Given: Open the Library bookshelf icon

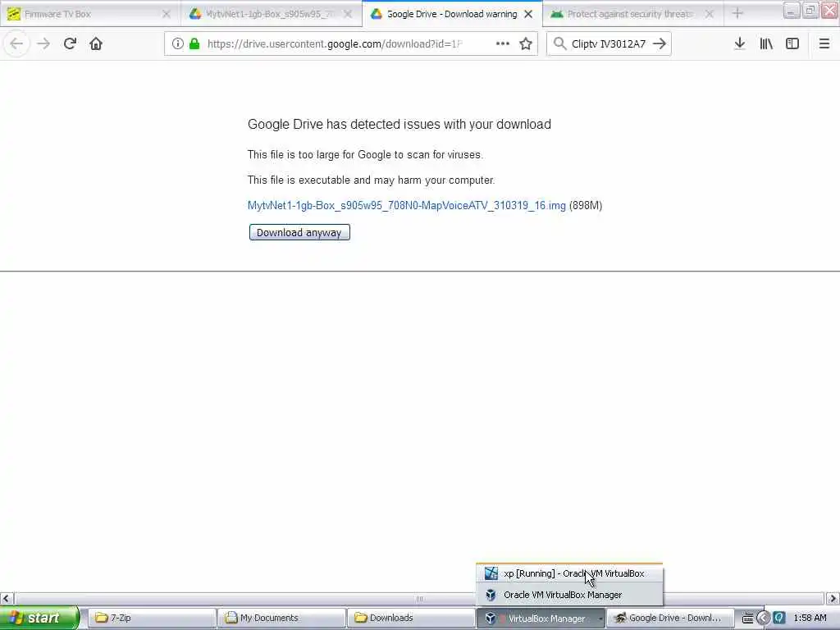Looking at the screenshot, I should point(766,43).
